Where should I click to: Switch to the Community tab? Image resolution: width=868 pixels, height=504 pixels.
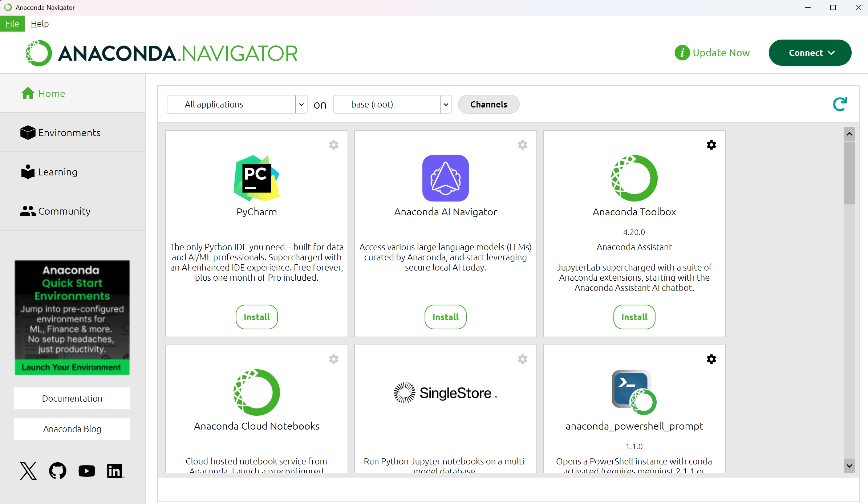point(73,211)
